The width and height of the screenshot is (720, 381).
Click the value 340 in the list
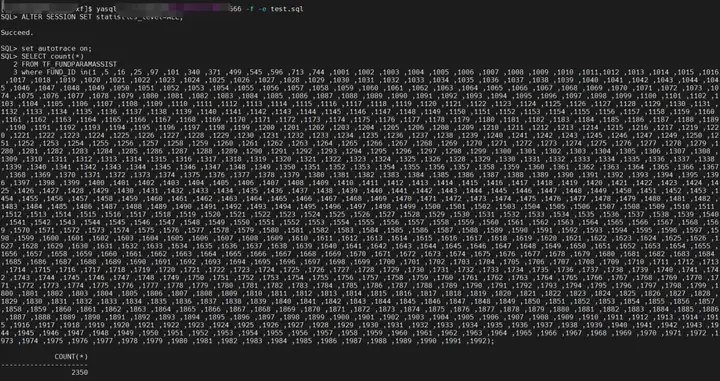[x=194, y=73]
